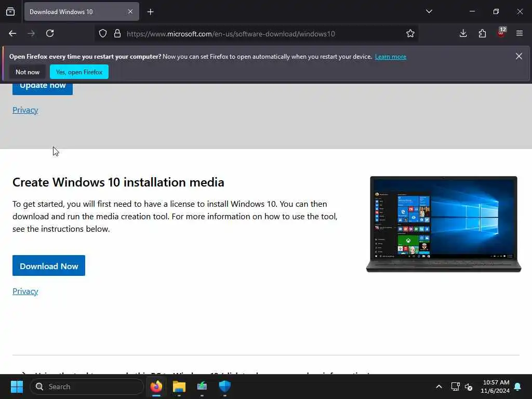The width and height of the screenshot is (532, 399).
Task: Open the extensions puzzle icon
Action: [x=482, y=34]
